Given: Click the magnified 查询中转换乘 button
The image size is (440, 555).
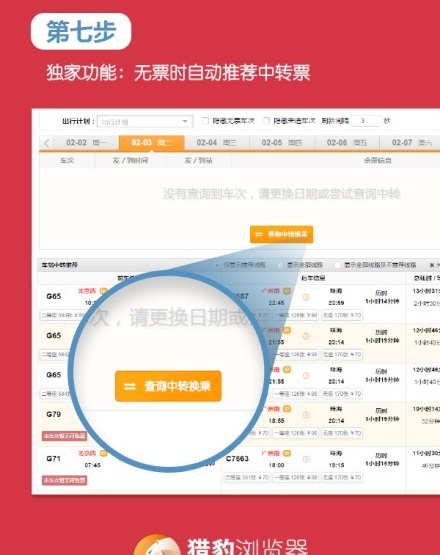Looking at the screenshot, I should (168, 386).
